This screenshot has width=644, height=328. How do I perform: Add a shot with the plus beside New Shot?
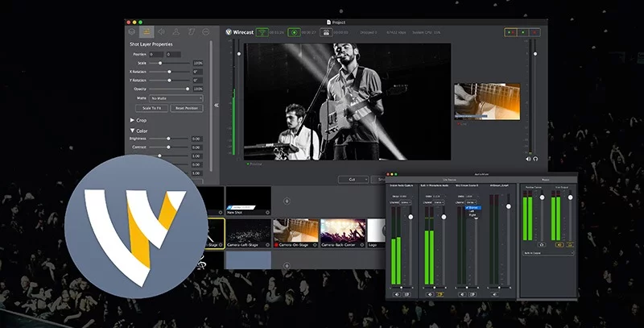tap(287, 201)
